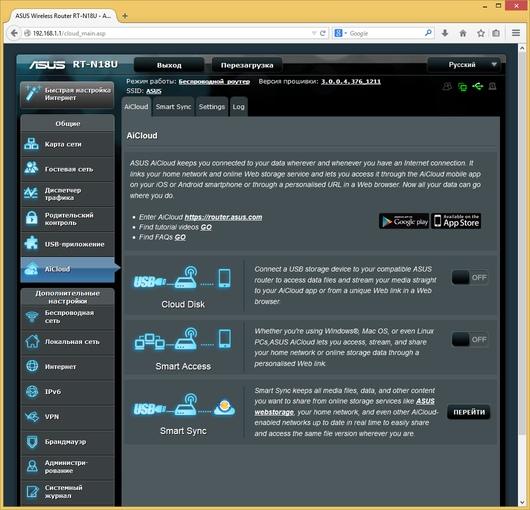Screen dimensions: 530x510
Task: Click Firefox home toolbar icon
Action: pyautogui.click(x=463, y=33)
